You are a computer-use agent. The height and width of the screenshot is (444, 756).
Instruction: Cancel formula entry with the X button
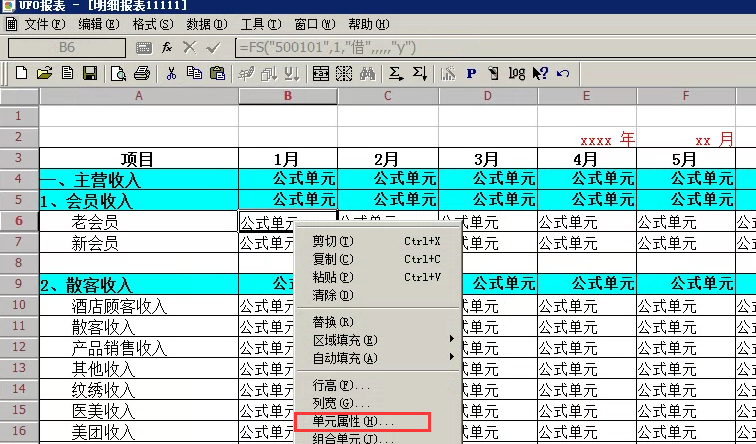point(190,47)
